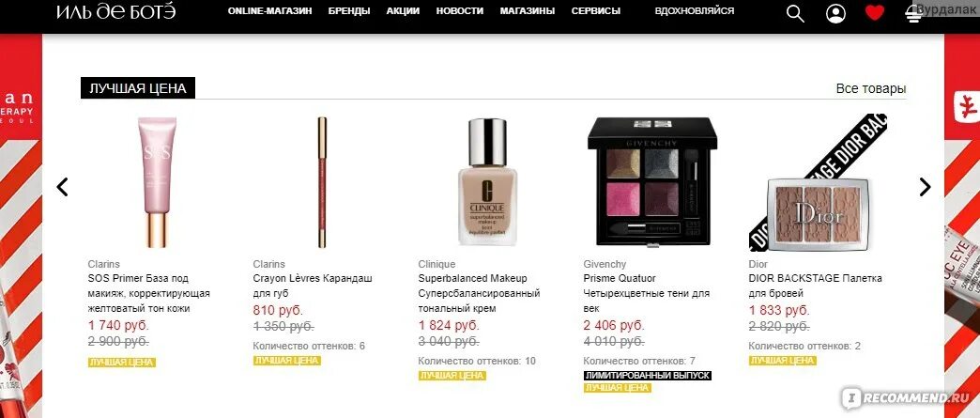This screenshot has height=418, width=980.
Task: Click the Иль де Ботэ logo
Action: point(115,11)
